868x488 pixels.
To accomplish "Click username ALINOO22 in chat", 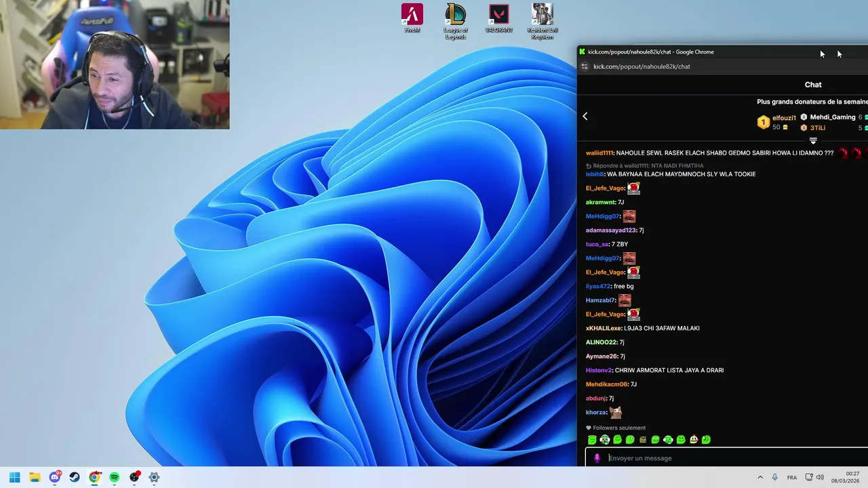I will 601,343.
